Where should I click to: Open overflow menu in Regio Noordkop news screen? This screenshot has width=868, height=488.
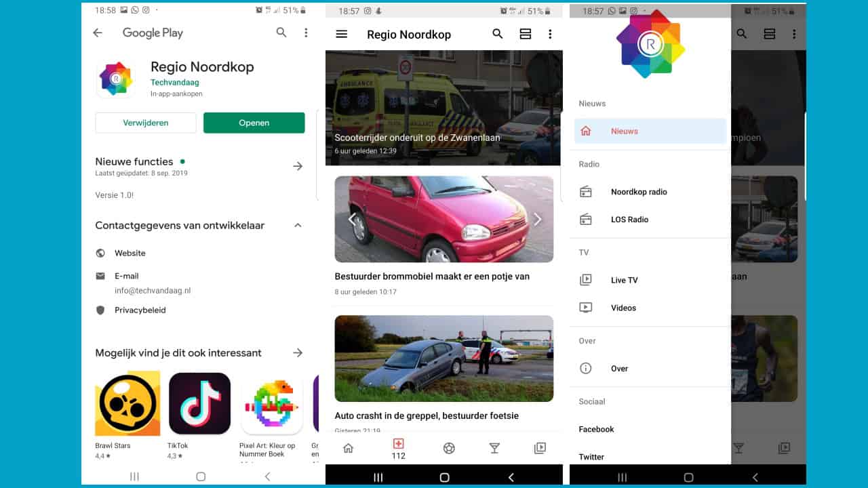tap(550, 34)
